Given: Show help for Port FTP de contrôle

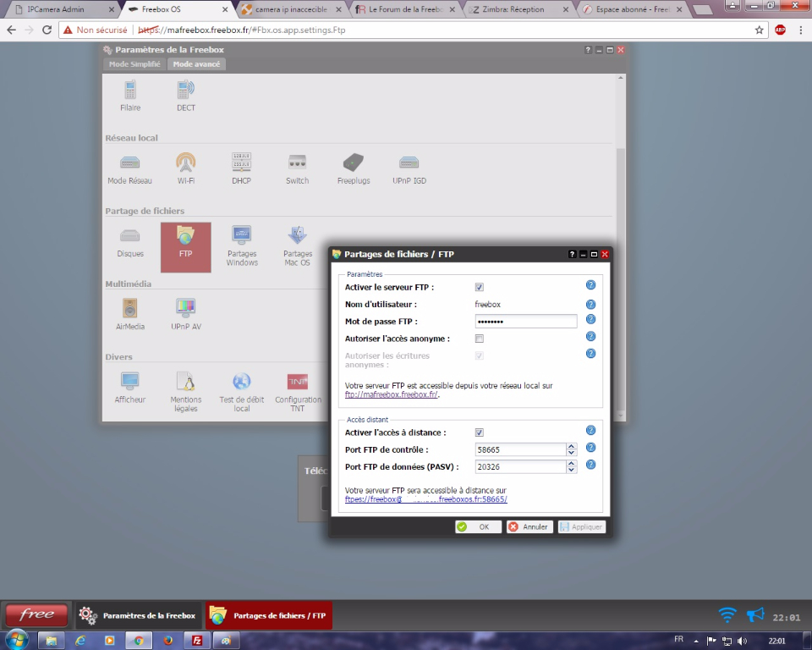Looking at the screenshot, I should click(591, 448).
